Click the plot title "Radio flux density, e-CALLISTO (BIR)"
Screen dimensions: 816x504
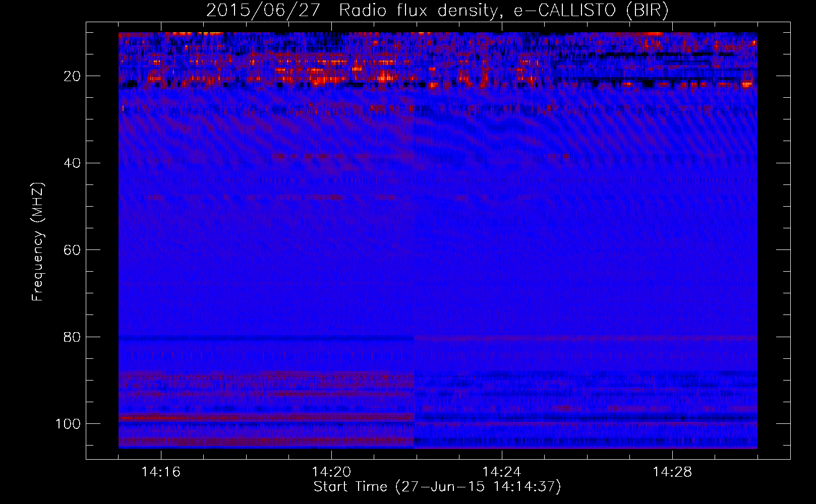pos(504,11)
